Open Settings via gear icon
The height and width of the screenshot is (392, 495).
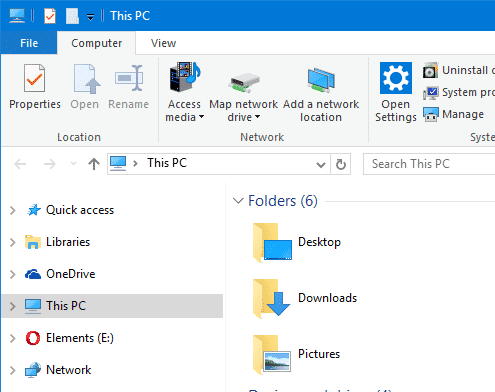pyautogui.click(x=396, y=78)
